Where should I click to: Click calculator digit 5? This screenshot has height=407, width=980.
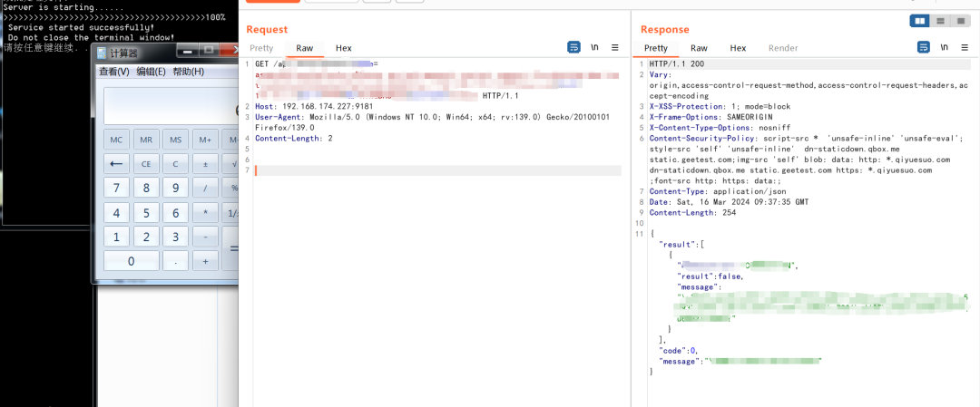pos(146,213)
